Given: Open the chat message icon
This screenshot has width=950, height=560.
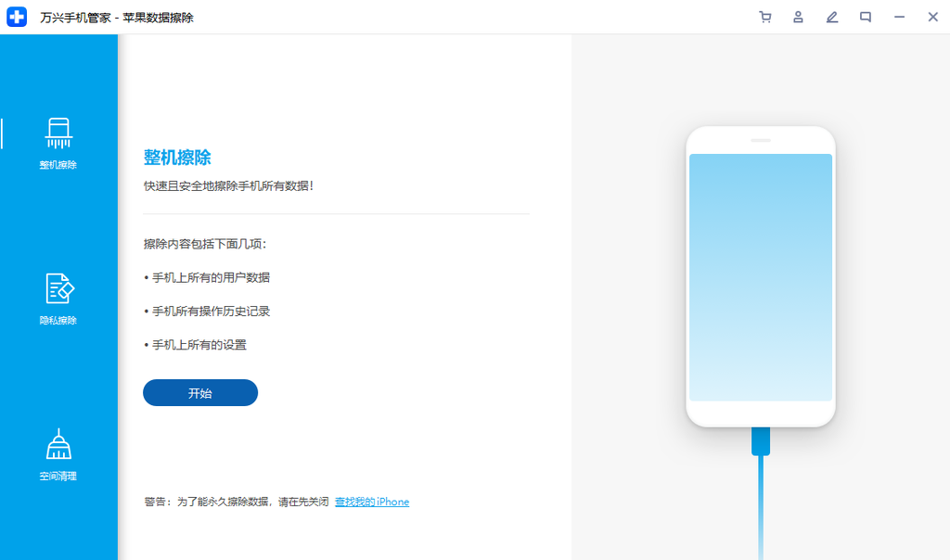Looking at the screenshot, I should tap(865, 17).
